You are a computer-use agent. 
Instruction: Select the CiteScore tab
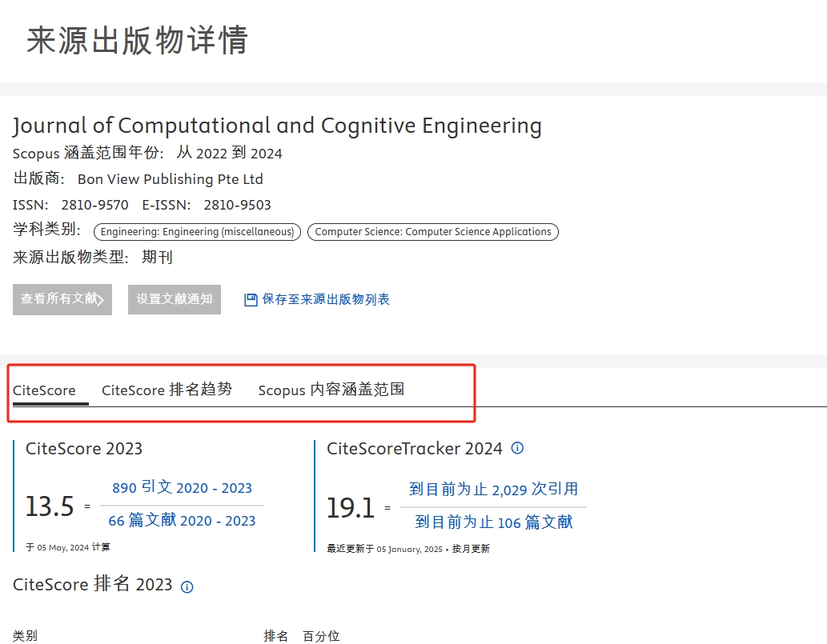(43, 390)
